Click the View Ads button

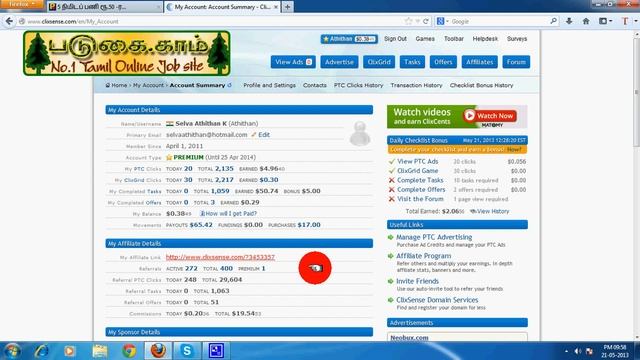pos(293,62)
